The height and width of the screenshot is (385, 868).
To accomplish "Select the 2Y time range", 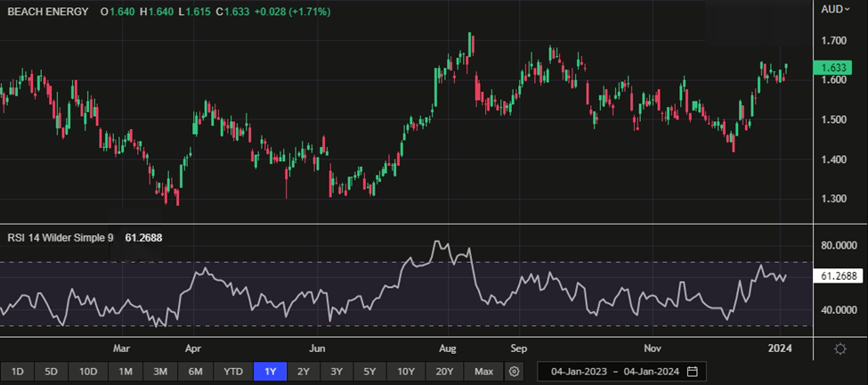I will pos(304,371).
